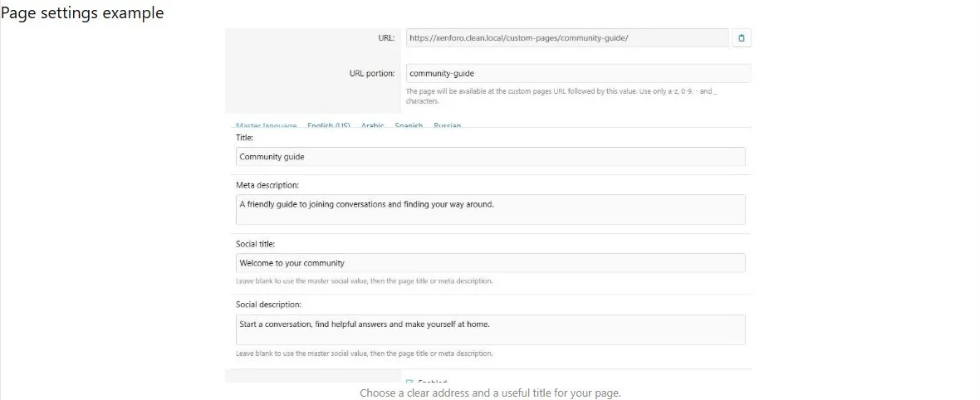
Task: Toggle the Enabled checkbox
Action: point(410,383)
